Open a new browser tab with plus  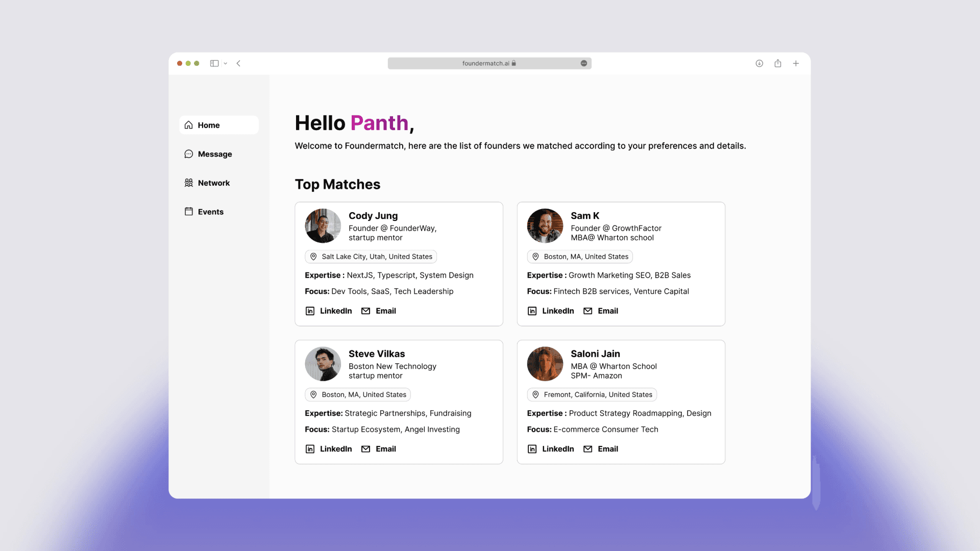pos(796,63)
